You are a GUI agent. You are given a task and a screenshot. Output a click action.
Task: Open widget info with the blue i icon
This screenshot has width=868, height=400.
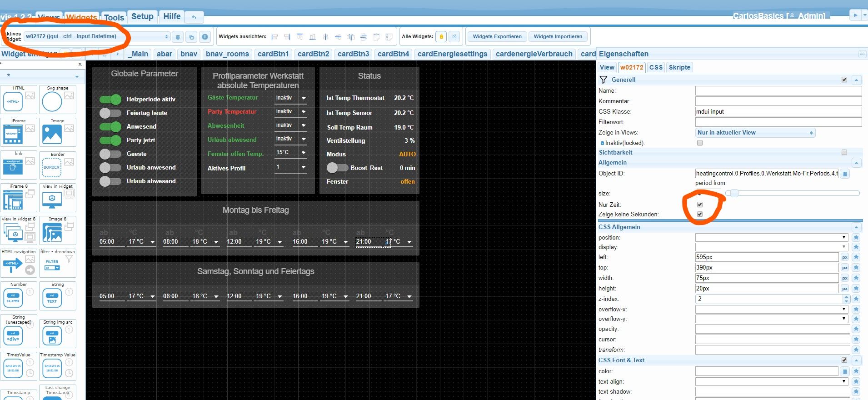point(205,37)
